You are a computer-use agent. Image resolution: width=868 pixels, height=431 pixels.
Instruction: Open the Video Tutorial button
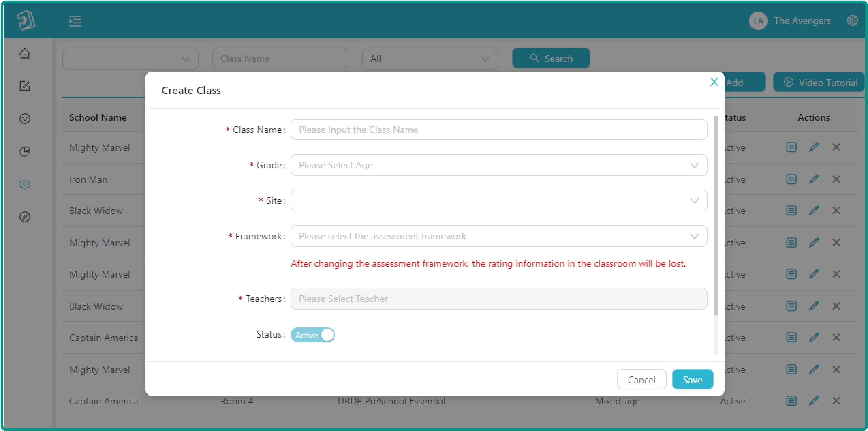[819, 83]
